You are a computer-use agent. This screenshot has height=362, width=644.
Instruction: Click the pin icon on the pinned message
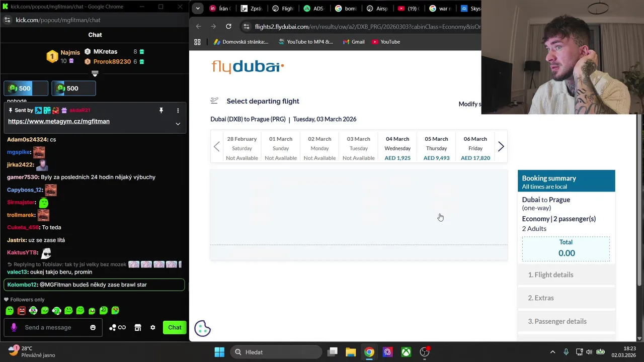tap(161, 110)
